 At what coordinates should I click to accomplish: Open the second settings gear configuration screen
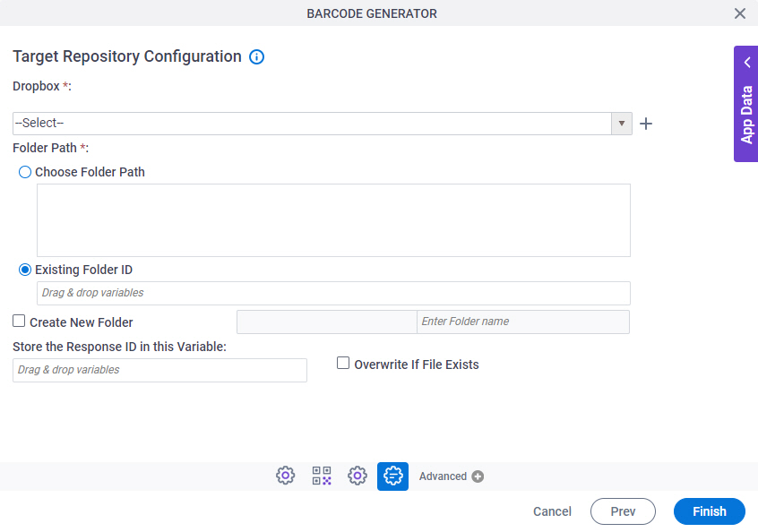point(357,476)
